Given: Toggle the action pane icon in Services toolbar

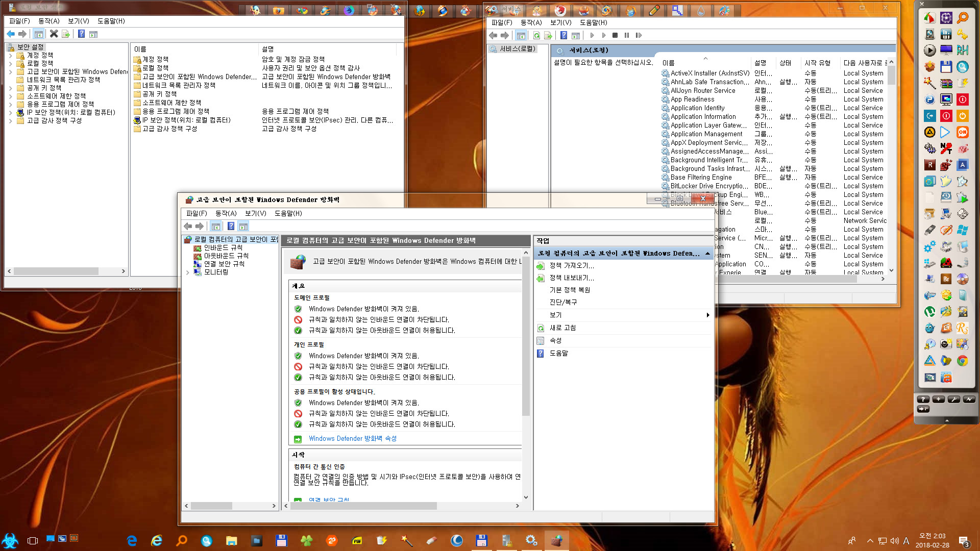Looking at the screenshot, I should [576, 35].
